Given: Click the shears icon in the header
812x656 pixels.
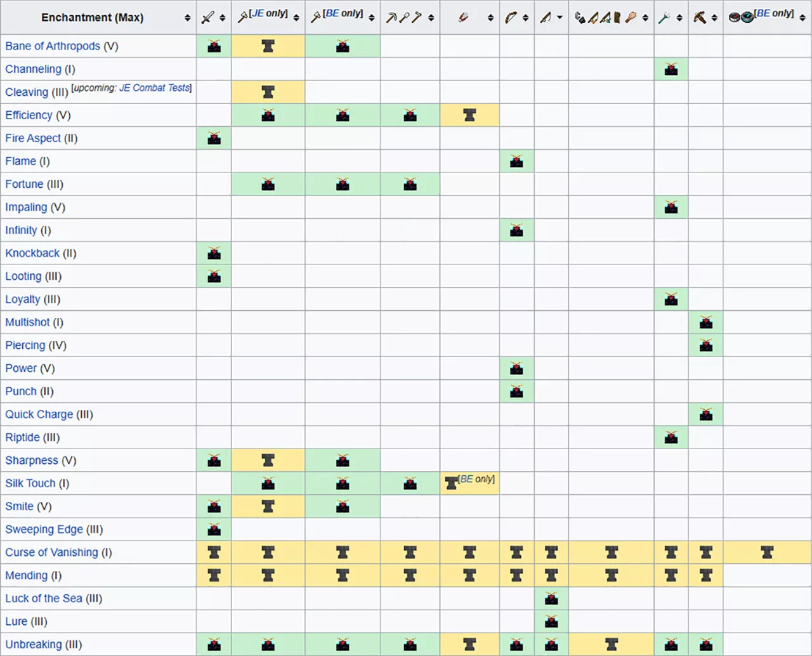Looking at the screenshot, I should (x=462, y=18).
